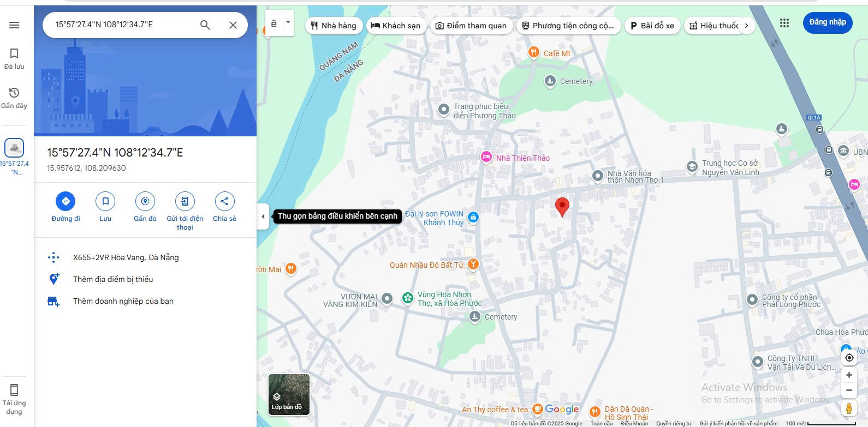Click Thêm địa điểm bị thiếu link
The width and height of the screenshot is (868, 427).
[113, 279]
